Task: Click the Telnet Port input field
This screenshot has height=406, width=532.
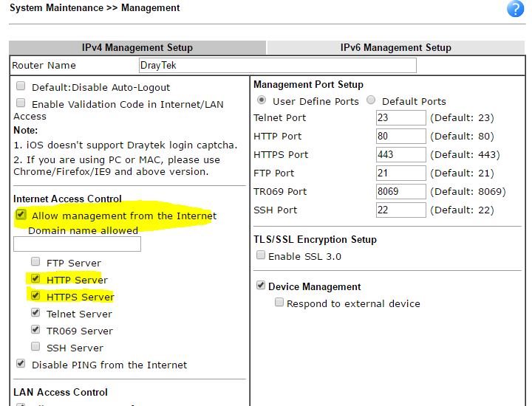Action: tap(400, 117)
